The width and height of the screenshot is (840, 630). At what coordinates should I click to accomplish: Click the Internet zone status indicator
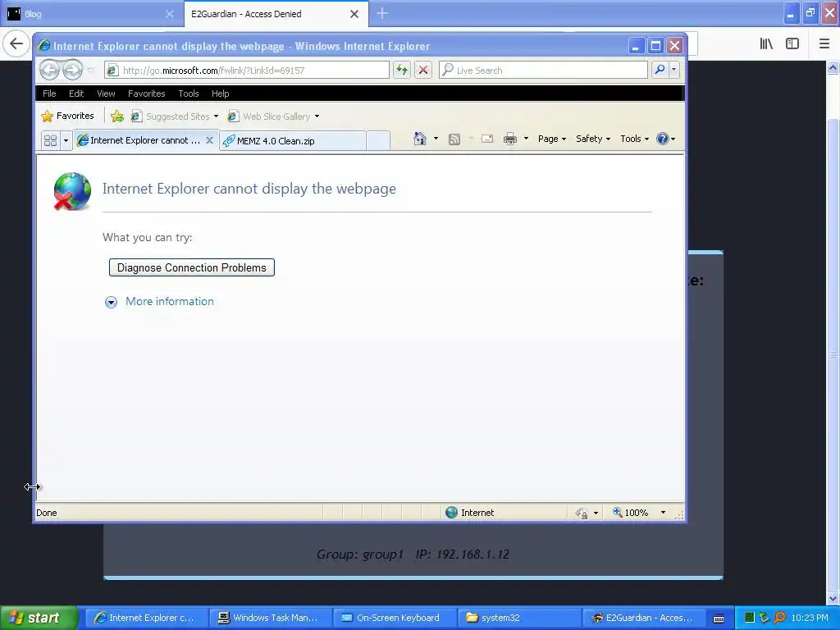point(470,513)
